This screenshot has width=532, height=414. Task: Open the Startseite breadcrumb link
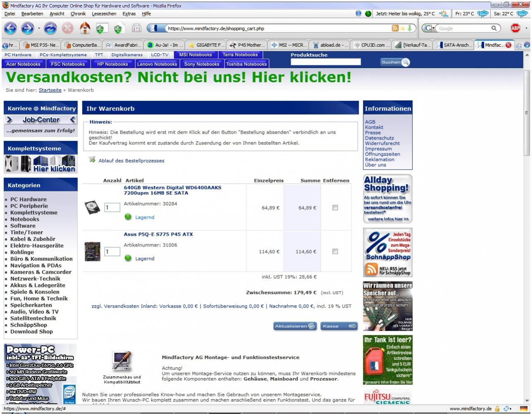coord(50,90)
